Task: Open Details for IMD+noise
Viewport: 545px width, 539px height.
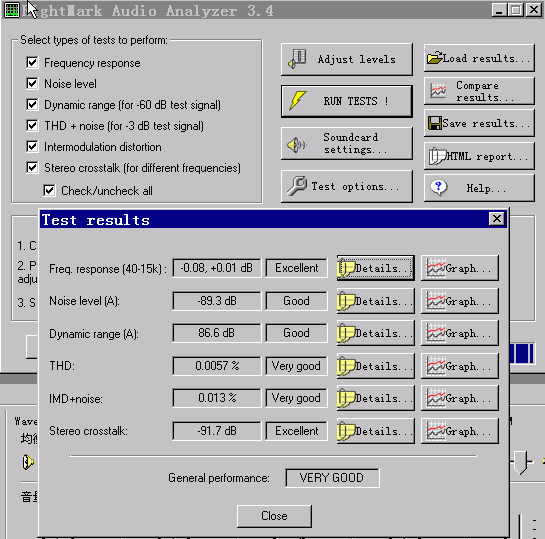Action: pyautogui.click(x=375, y=398)
